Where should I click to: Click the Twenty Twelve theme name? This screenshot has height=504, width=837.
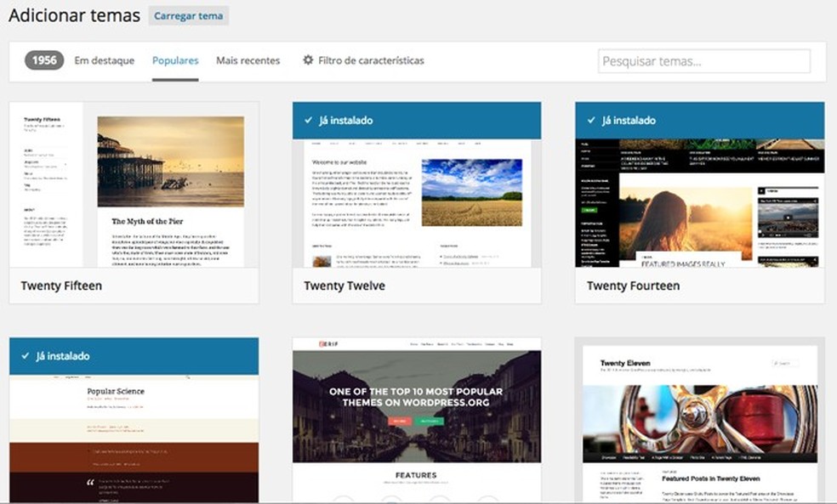point(344,286)
